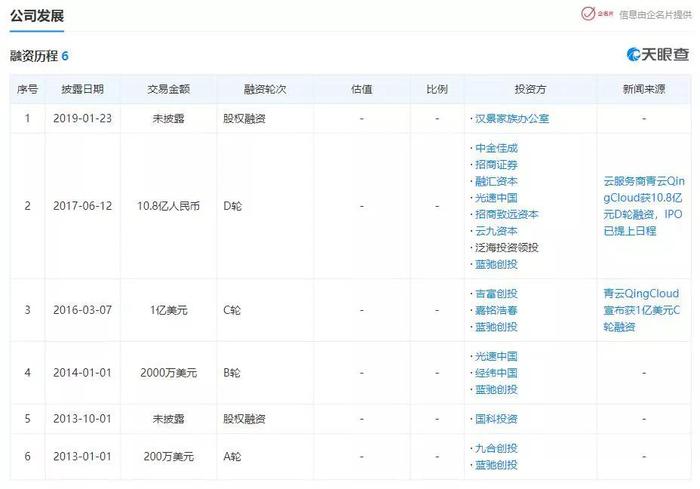This screenshot has height=489, width=700.
Task: Select date 2013-01-01
Action: (x=83, y=457)
